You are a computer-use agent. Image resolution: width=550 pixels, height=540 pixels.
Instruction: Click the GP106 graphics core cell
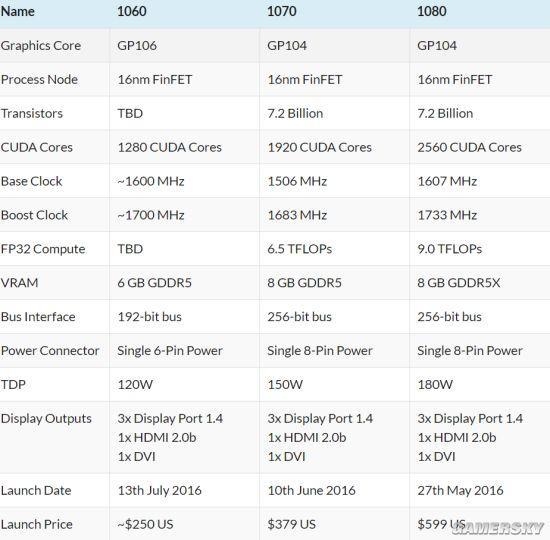pyautogui.click(x=137, y=46)
